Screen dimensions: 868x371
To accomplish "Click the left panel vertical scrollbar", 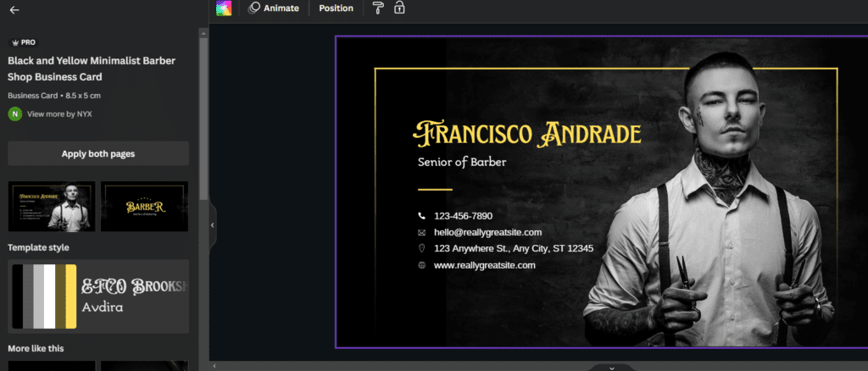I will (x=203, y=119).
